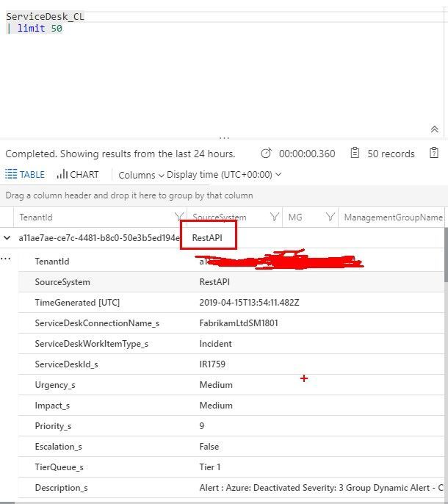Open Display time (UTC+00:00) dropdown

[x=224, y=175]
